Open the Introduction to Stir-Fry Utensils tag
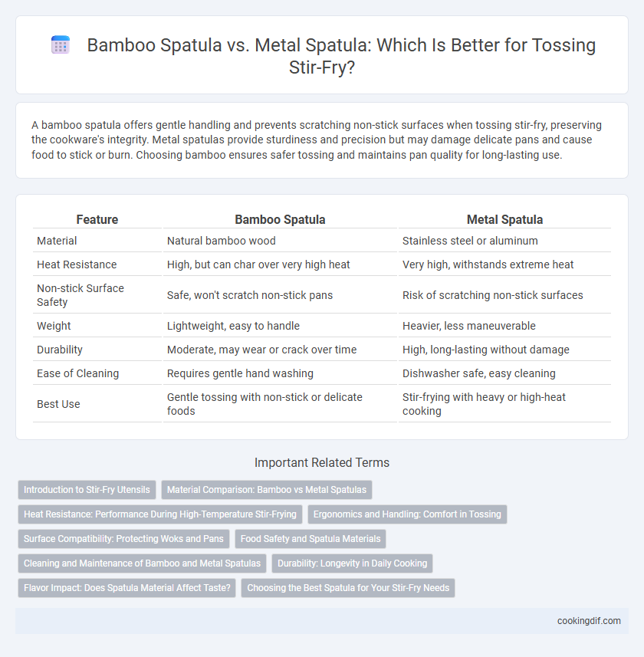The image size is (644, 657). pos(87,489)
